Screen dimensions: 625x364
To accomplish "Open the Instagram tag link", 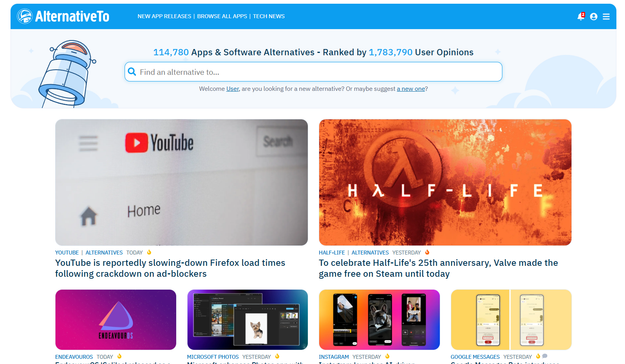I will (334, 357).
